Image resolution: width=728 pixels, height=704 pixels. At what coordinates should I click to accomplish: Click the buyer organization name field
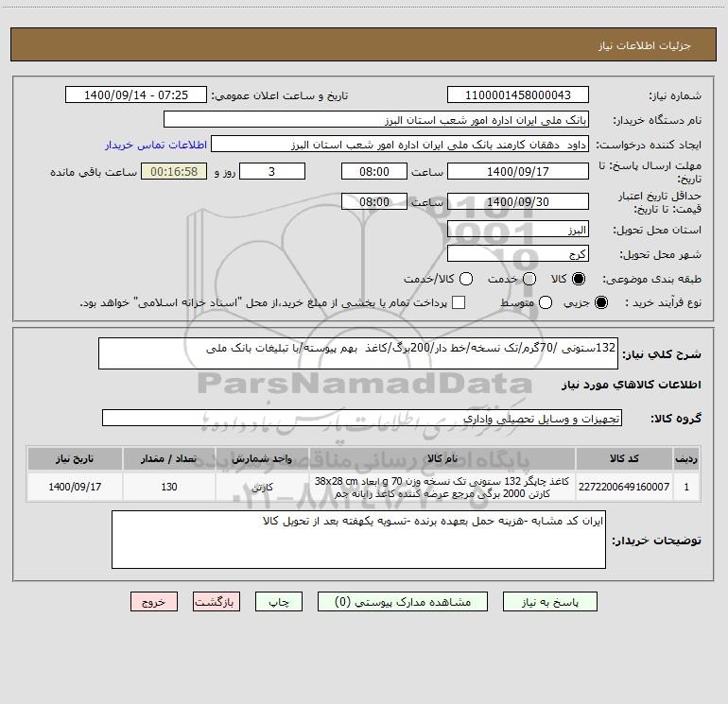(376, 119)
